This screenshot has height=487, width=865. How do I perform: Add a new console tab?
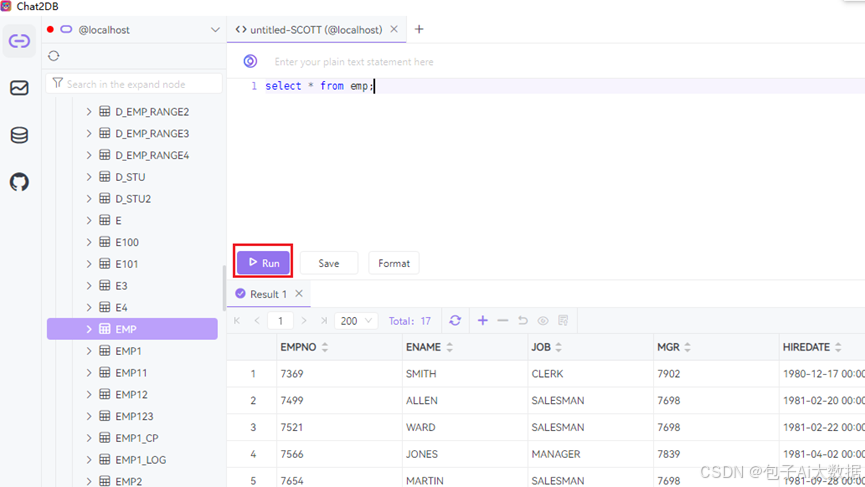pyautogui.click(x=419, y=29)
